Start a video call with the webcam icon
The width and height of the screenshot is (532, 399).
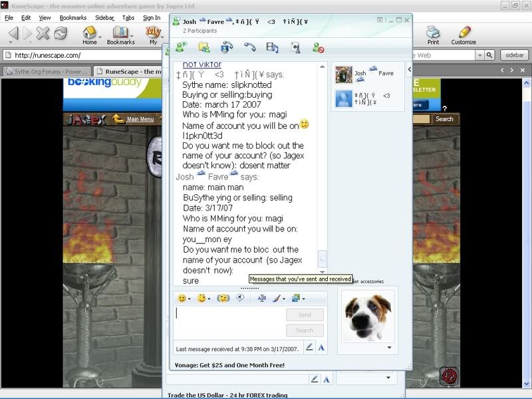[x=226, y=47]
